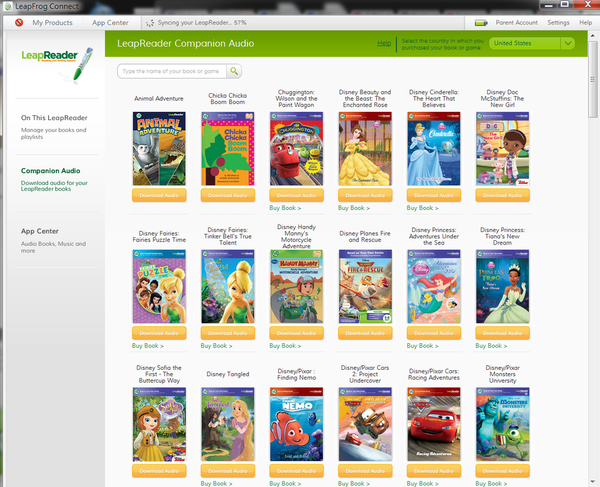Open the App Center top tab

pos(110,23)
